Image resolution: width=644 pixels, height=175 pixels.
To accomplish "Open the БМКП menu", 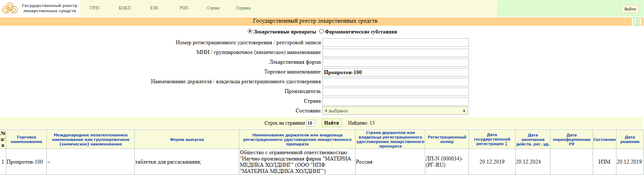I will pyautogui.click(x=125, y=8).
